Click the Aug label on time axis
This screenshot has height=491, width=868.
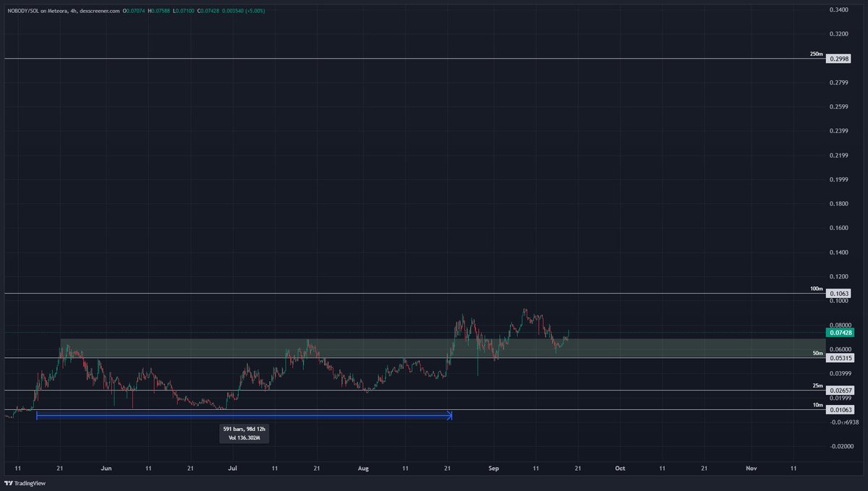coord(363,469)
